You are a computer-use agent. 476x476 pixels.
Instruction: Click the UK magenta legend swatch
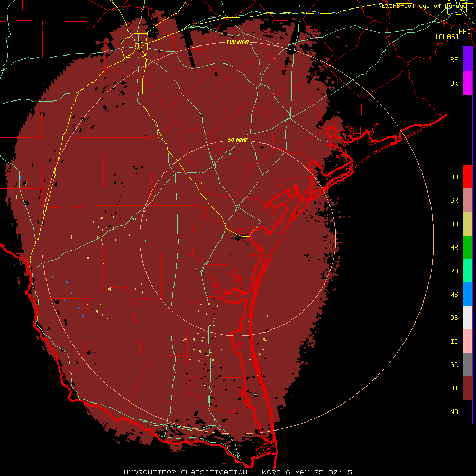coord(467,83)
